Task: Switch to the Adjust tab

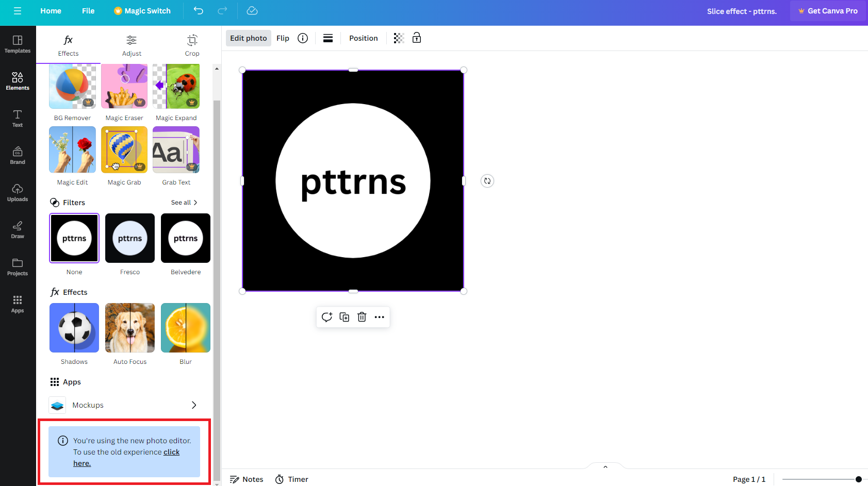Action: 132,45
